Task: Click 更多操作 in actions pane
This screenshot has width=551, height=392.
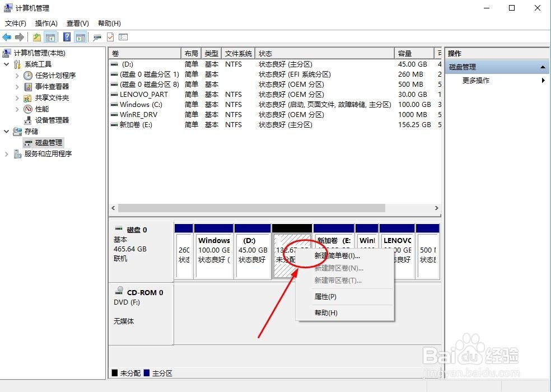Action: [476, 81]
